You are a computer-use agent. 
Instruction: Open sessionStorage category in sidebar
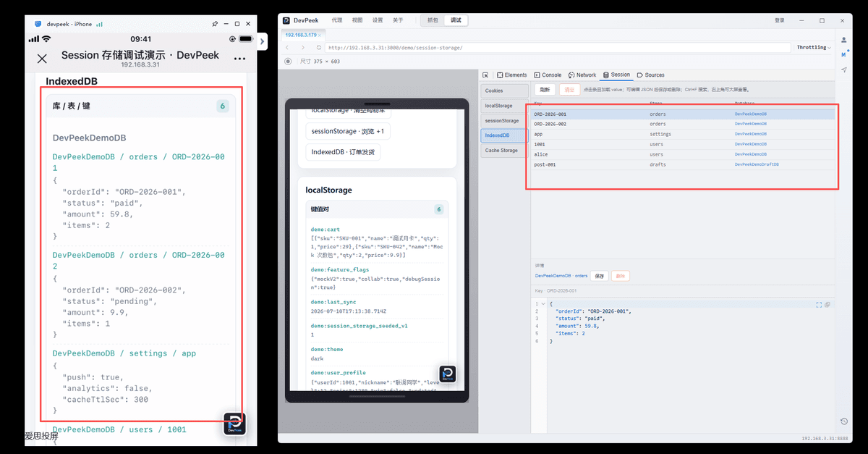[505, 120]
